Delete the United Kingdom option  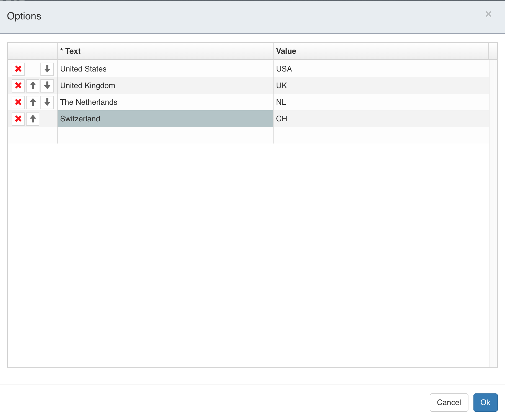click(x=18, y=86)
